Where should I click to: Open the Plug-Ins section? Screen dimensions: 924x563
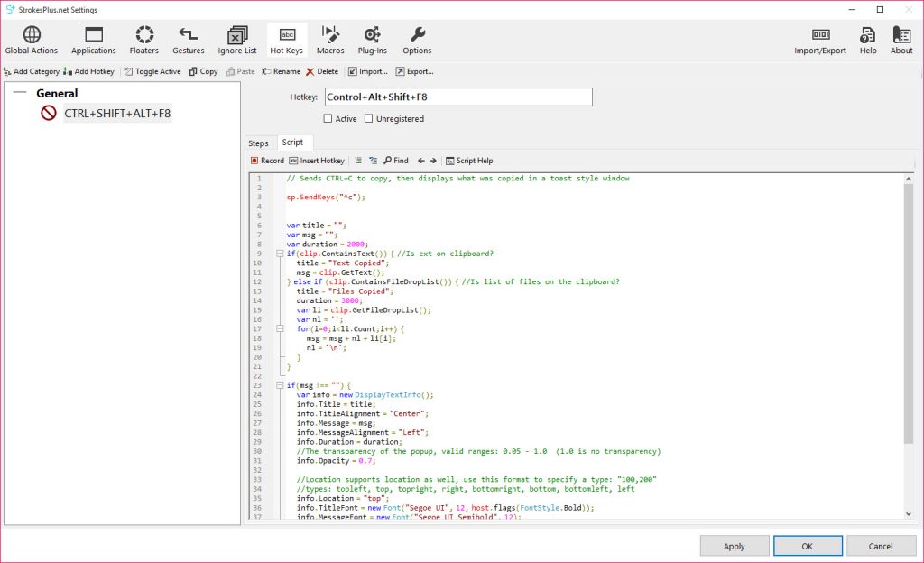pyautogui.click(x=372, y=41)
